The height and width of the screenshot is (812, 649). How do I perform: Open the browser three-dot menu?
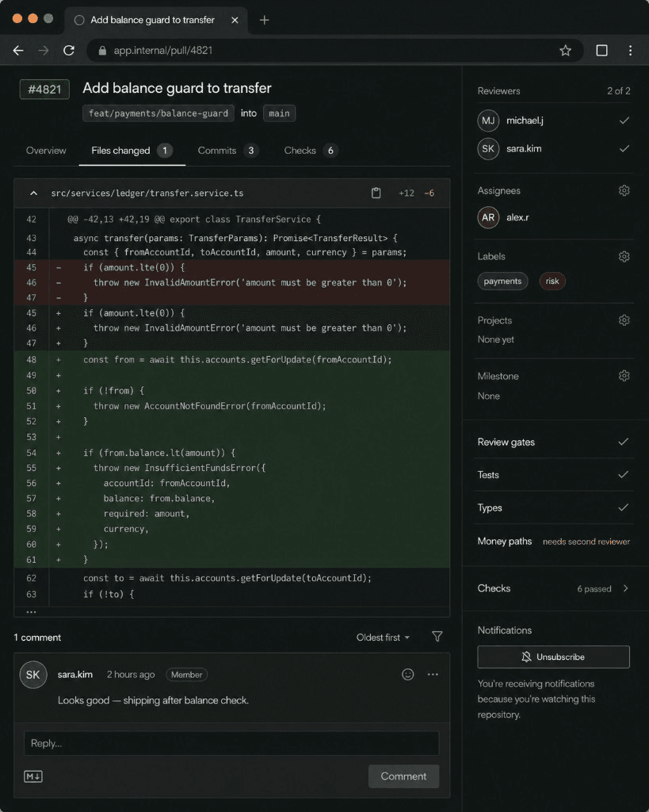pyautogui.click(x=630, y=50)
